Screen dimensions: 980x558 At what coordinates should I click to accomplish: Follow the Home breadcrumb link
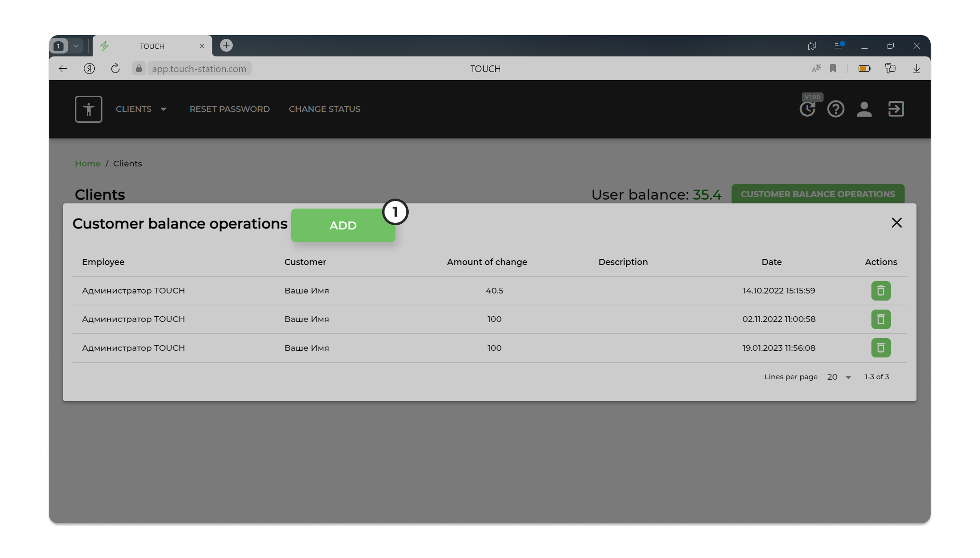pyautogui.click(x=88, y=164)
